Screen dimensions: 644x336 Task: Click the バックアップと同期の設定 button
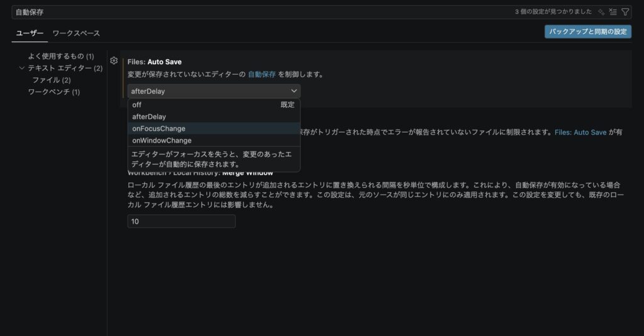click(587, 31)
